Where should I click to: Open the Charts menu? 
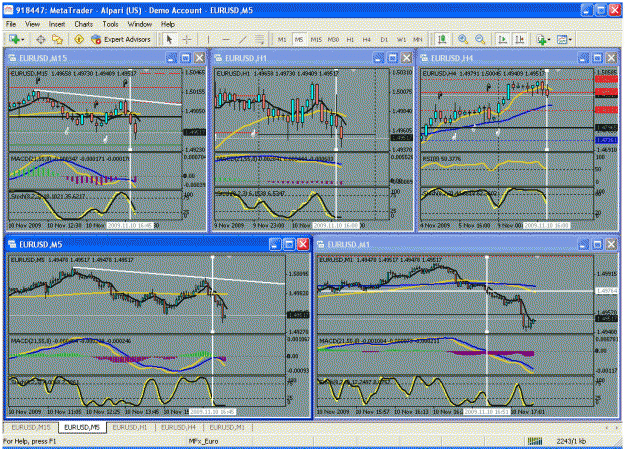click(x=83, y=24)
